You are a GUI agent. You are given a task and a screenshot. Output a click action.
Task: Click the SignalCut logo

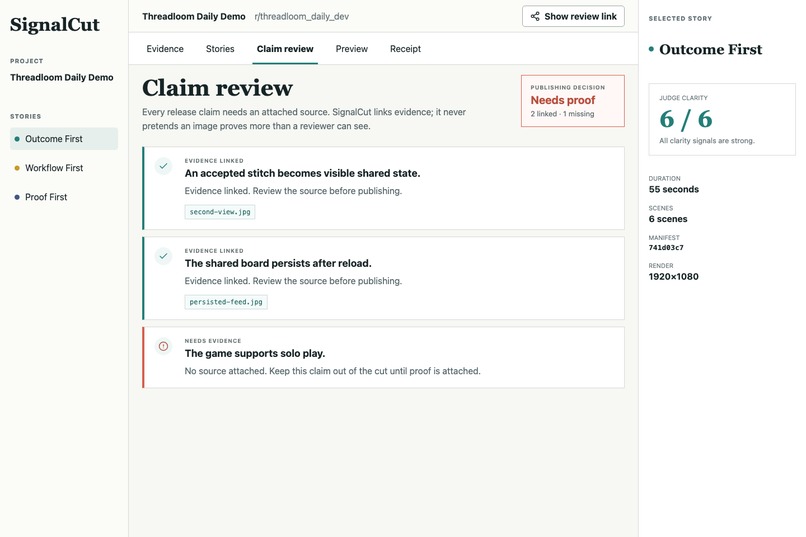(x=54, y=25)
